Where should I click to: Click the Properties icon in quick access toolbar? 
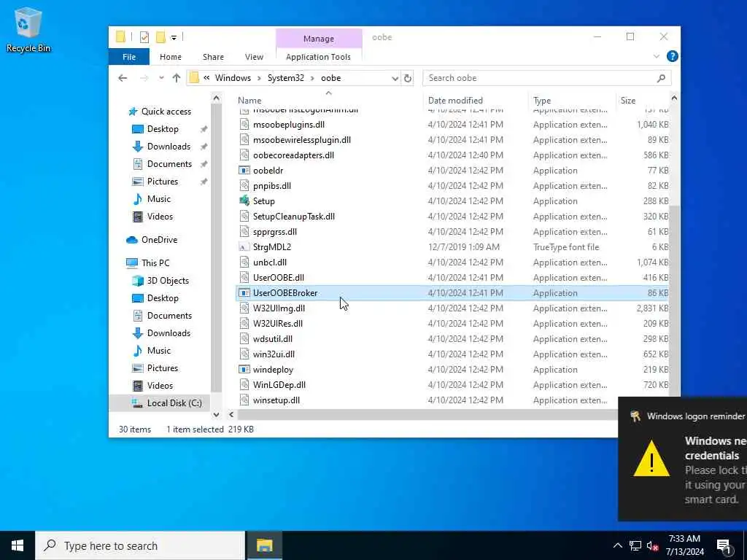[144, 36]
